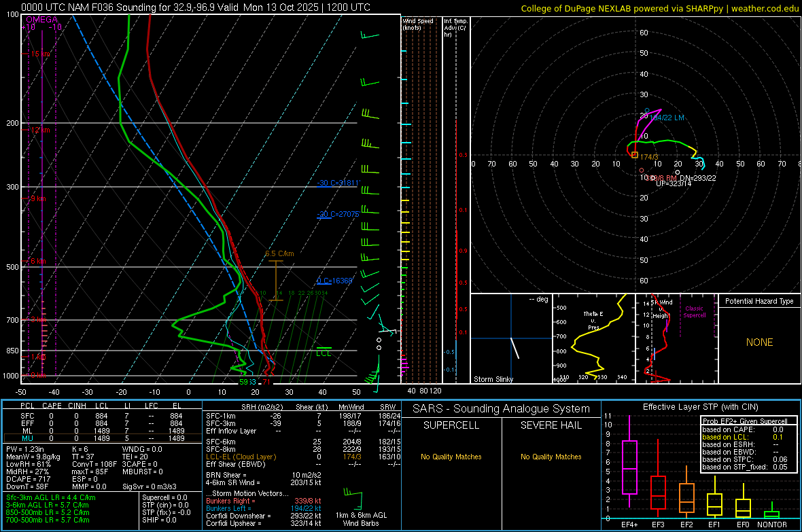Click the Storm Slinky label
The image size is (802, 532).
pos(493,379)
